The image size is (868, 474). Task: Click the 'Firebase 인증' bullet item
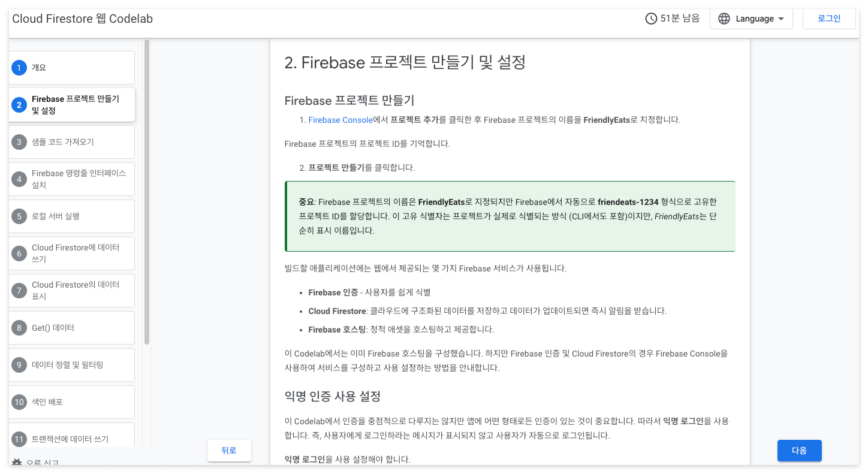point(370,292)
